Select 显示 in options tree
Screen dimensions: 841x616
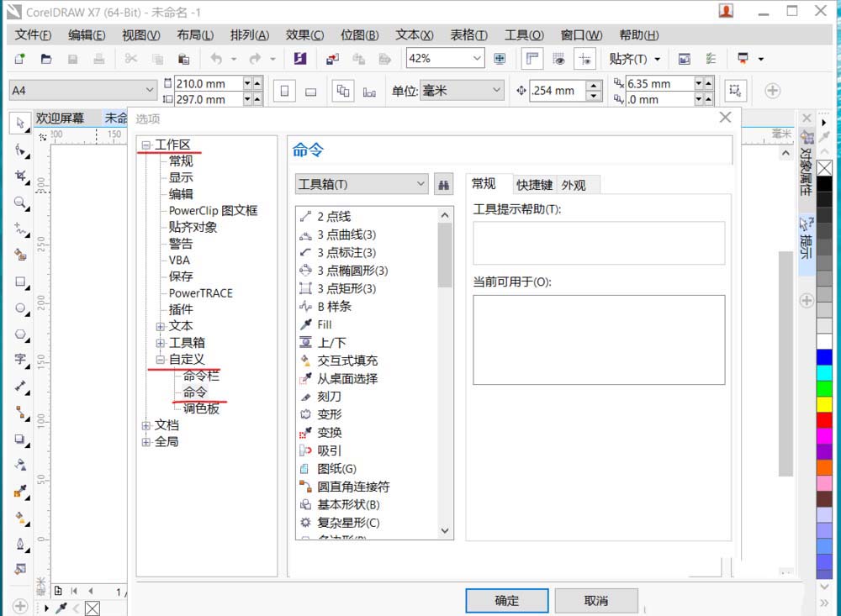click(181, 177)
